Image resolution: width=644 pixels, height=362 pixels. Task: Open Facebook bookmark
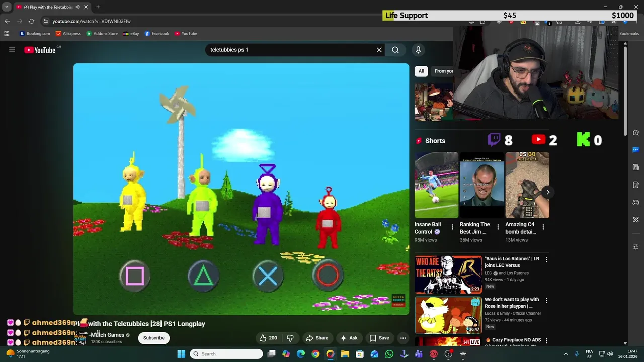click(x=156, y=34)
